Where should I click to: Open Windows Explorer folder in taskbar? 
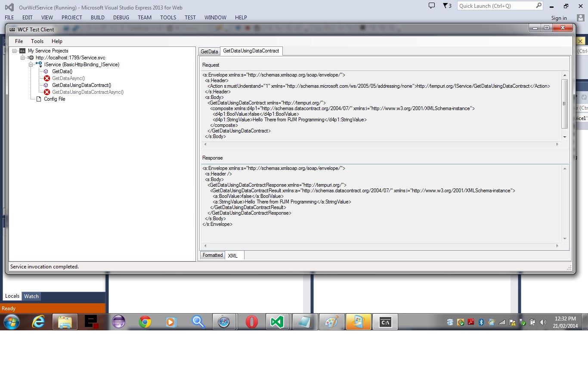(x=65, y=322)
